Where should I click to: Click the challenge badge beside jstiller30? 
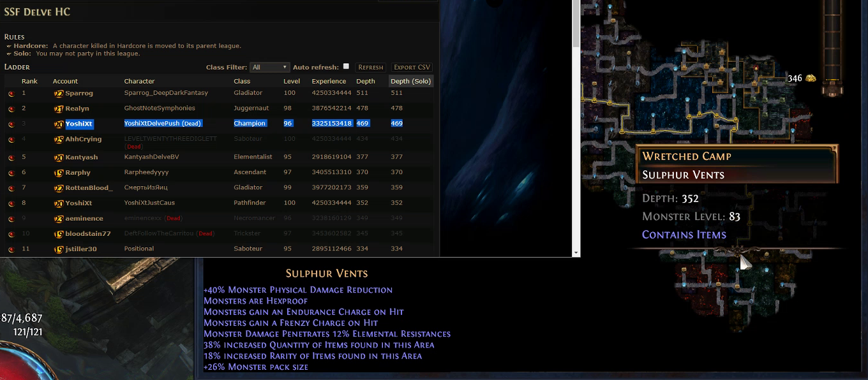point(59,249)
